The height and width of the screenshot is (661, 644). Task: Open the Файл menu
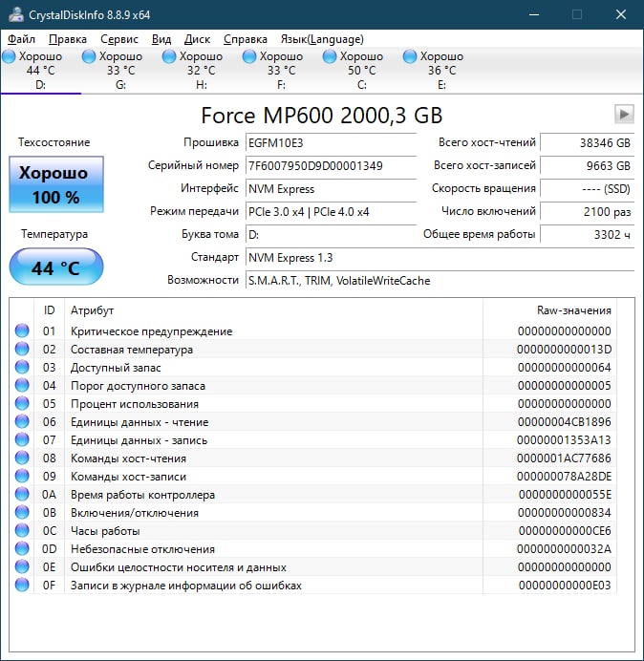tap(22, 39)
